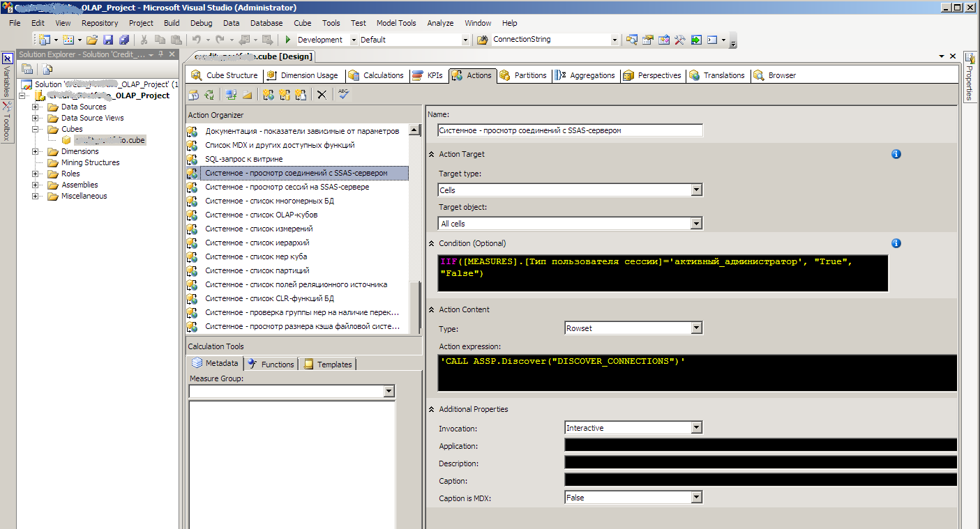Open the Model Tools menu
The width and height of the screenshot is (980, 529).
click(396, 23)
